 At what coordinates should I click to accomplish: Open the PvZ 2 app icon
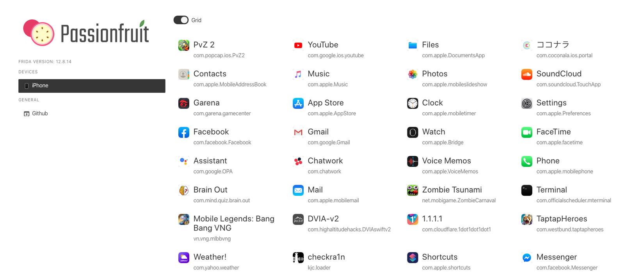click(184, 46)
